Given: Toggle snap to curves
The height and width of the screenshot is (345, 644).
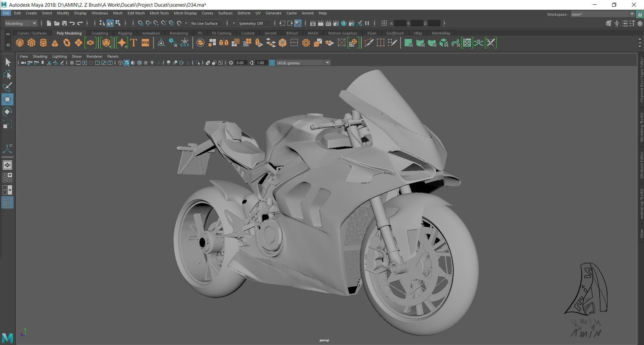Looking at the screenshot, I should (x=148, y=23).
